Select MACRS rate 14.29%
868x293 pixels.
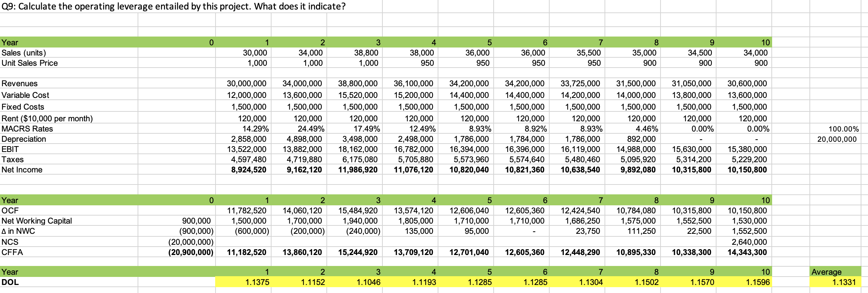pos(256,129)
